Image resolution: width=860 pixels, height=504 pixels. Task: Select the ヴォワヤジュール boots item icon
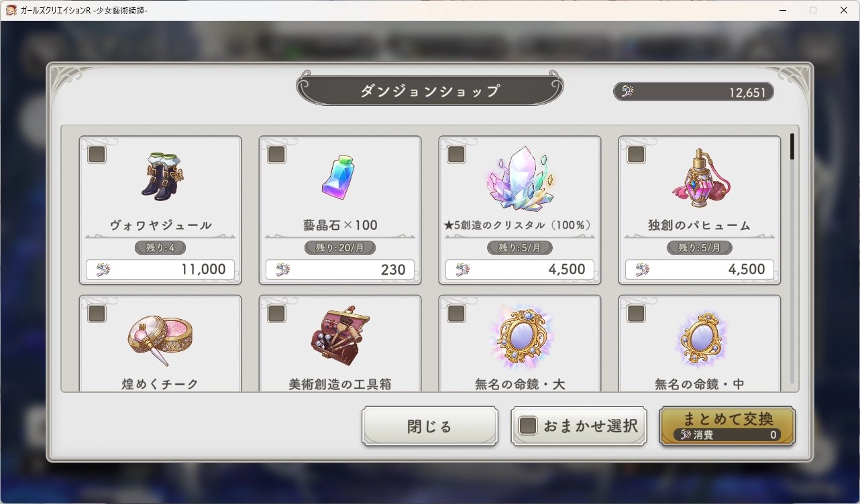click(161, 176)
